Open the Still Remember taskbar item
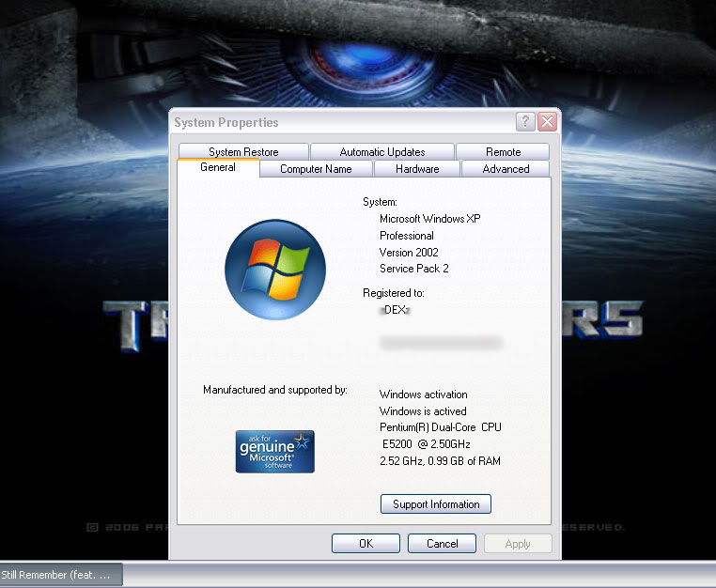The height and width of the screenshot is (588, 716). [x=61, y=575]
